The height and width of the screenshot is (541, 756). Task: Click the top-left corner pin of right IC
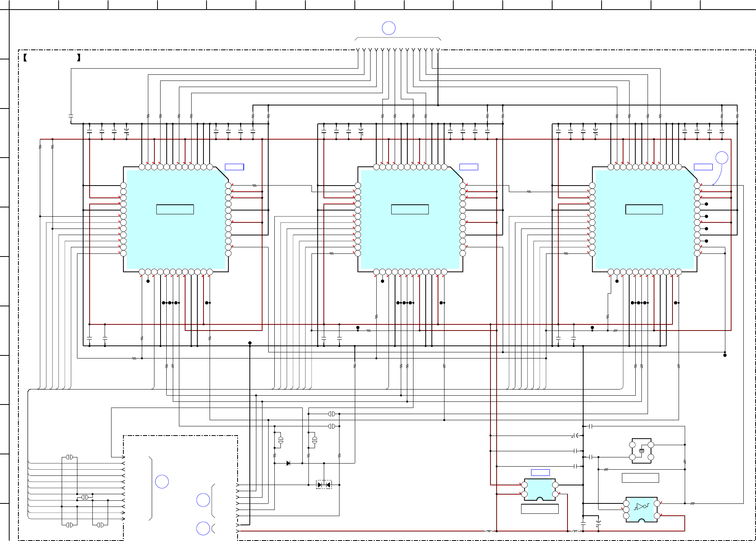click(x=611, y=167)
